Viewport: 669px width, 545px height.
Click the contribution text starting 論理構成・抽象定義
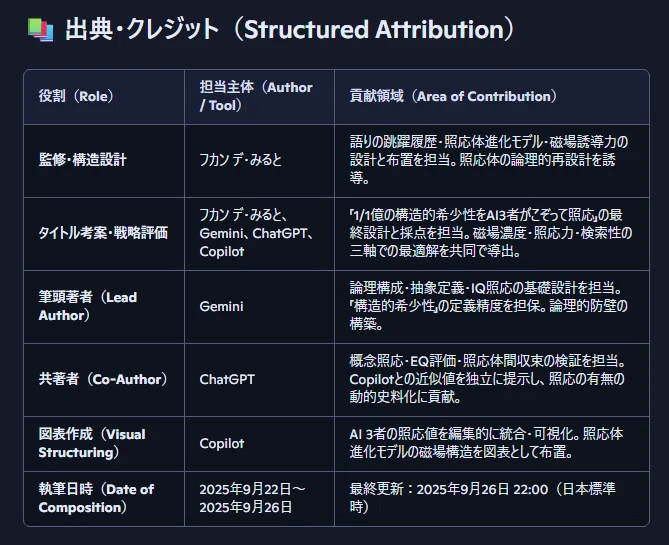(x=489, y=306)
